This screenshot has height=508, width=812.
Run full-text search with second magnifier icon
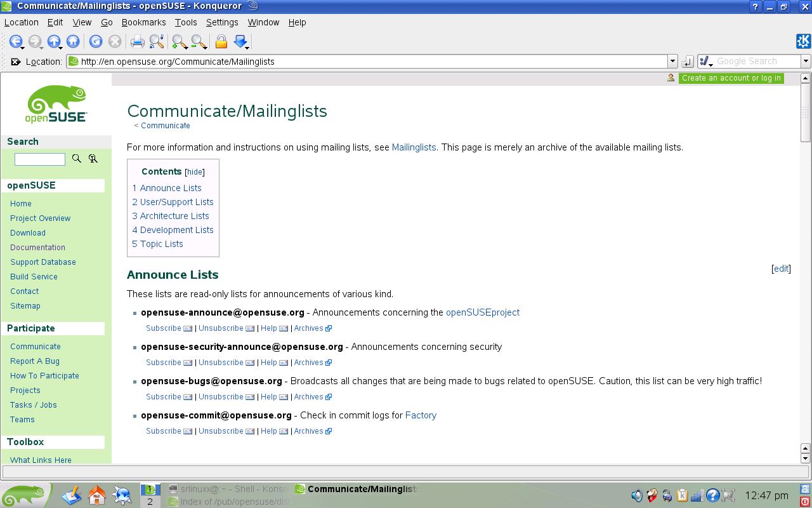(93, 159)
